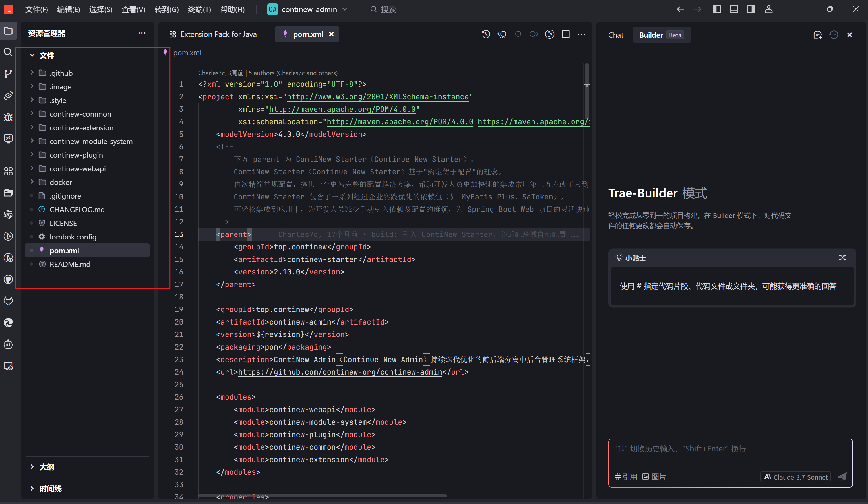Open Extensions view in activity bar

click(x=8, y=171)
